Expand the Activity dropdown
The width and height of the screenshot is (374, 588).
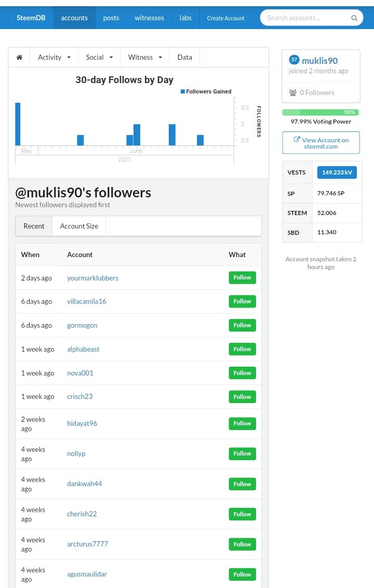[54, 57]
